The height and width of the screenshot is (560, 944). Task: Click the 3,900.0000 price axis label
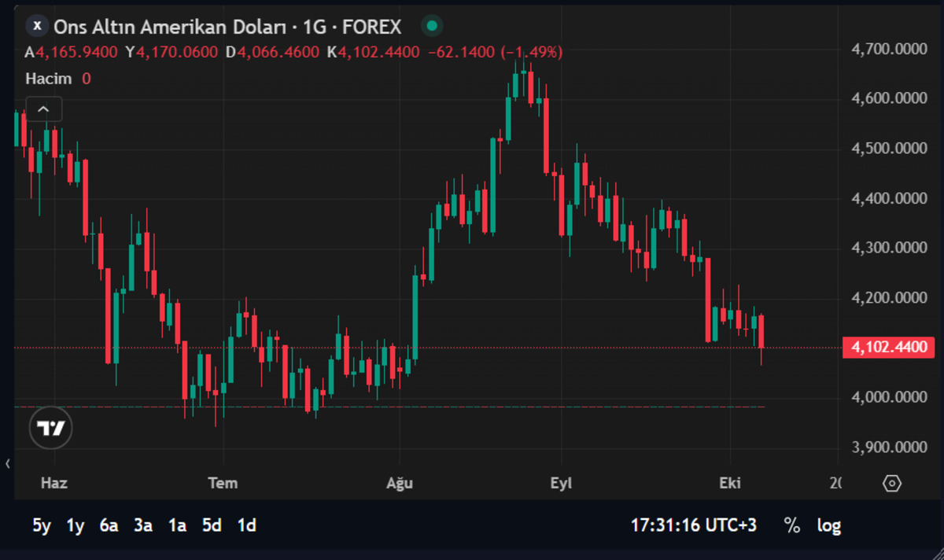pos(890,448)
